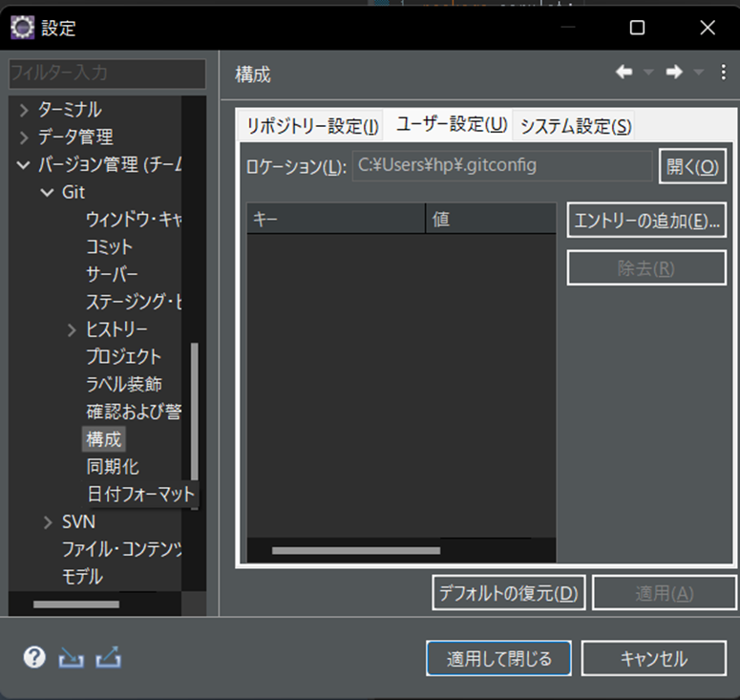The width and height of the screenshot is (740, 700).
Task: Collapse the Git tree node
Action: (x=47, y=192)
